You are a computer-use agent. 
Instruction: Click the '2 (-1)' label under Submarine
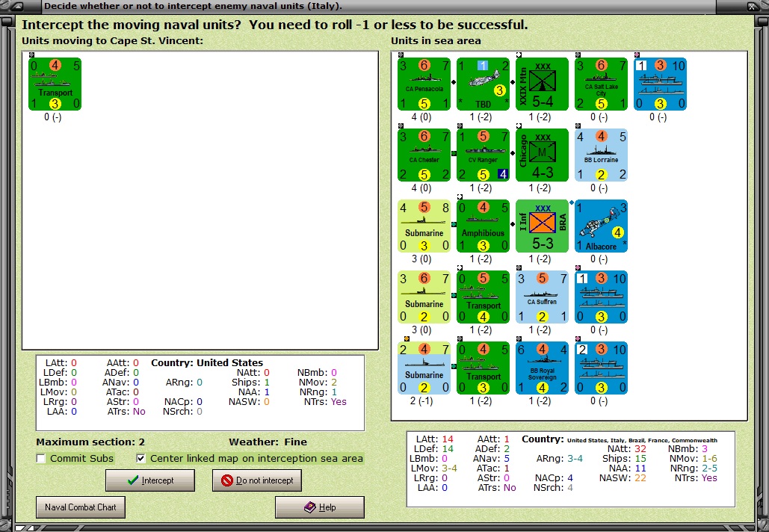pyautogui.click(x=421, y=401)
